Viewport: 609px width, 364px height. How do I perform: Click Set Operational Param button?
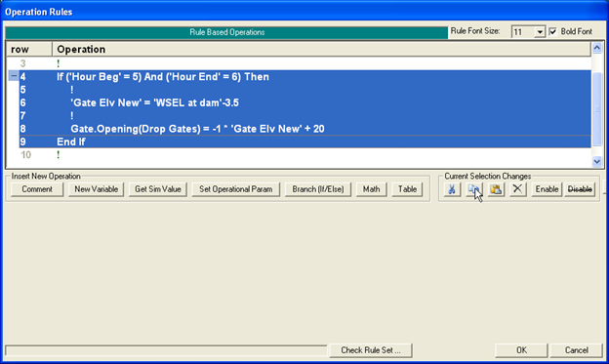click(236, 189)
